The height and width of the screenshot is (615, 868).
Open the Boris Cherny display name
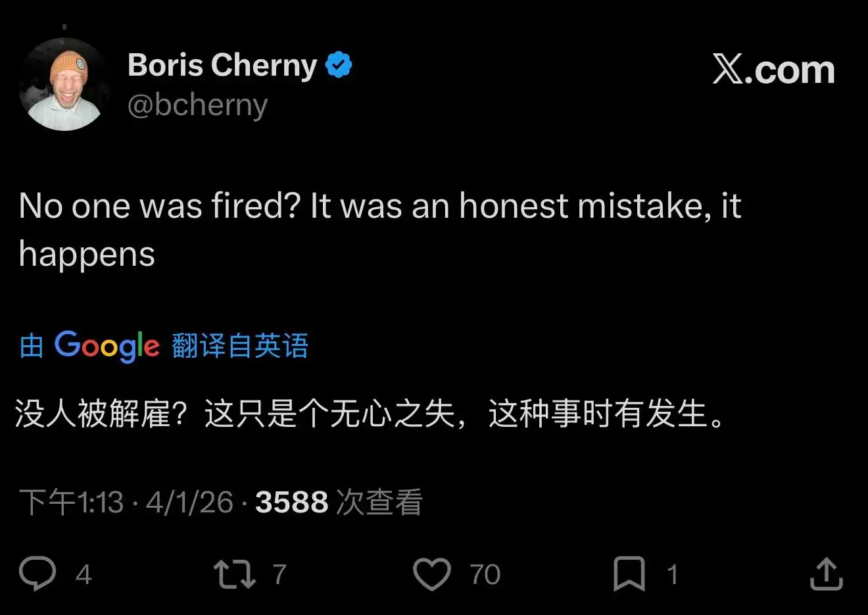[x=222, y=65]
